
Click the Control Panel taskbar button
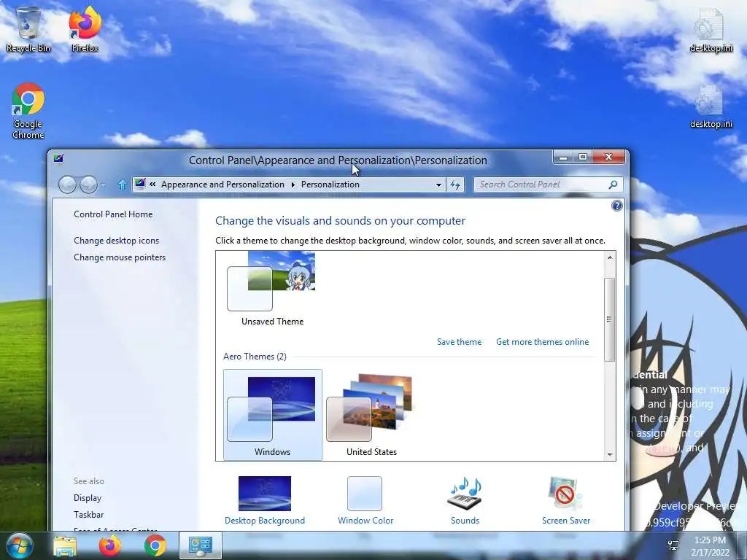(200, 545)
